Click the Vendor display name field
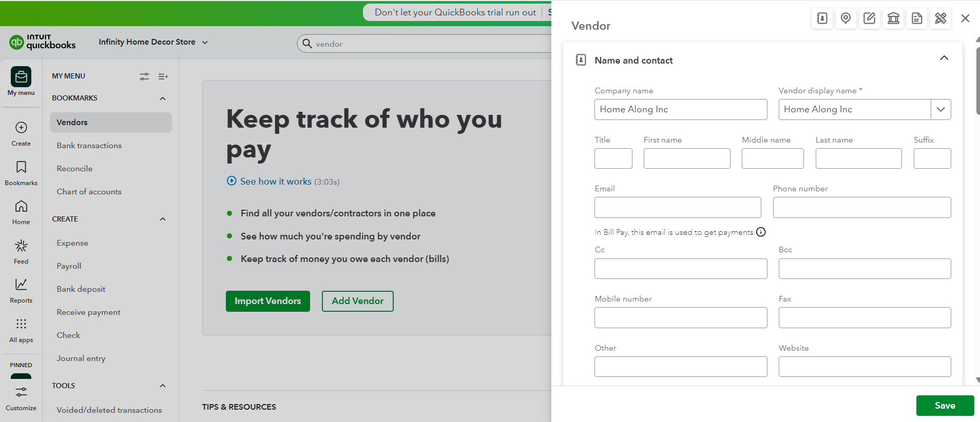 [855, 109]
